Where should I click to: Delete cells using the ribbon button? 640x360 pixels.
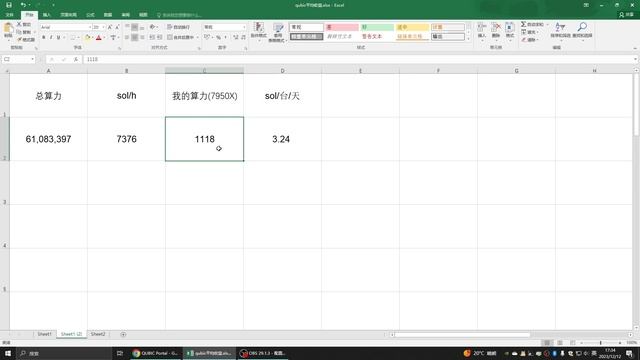(496, 31)
